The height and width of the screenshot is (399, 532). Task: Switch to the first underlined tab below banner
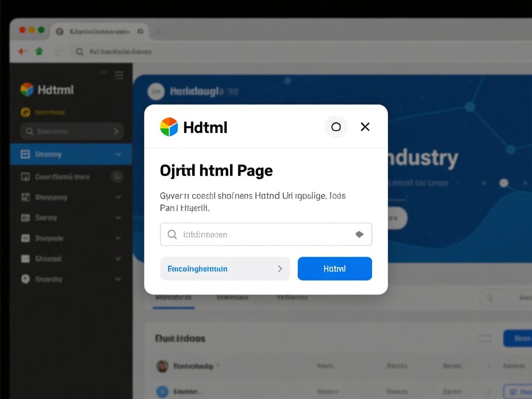(174, 297)
